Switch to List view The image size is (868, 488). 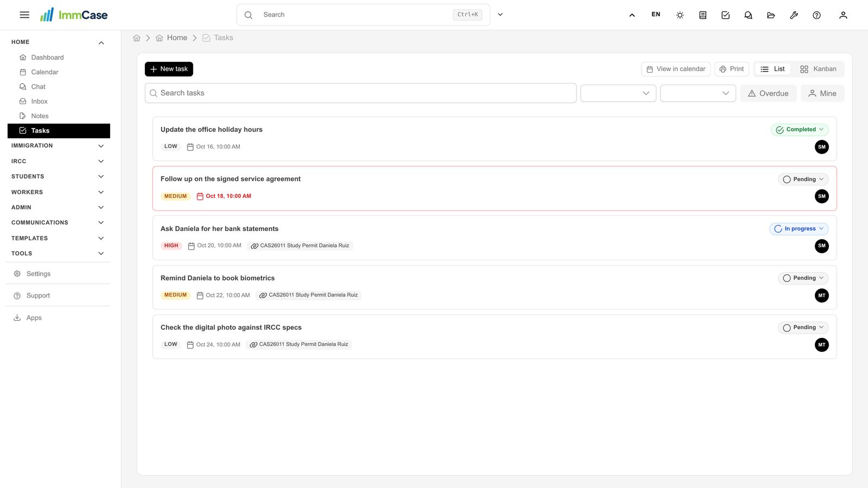[x=773, y=69]
